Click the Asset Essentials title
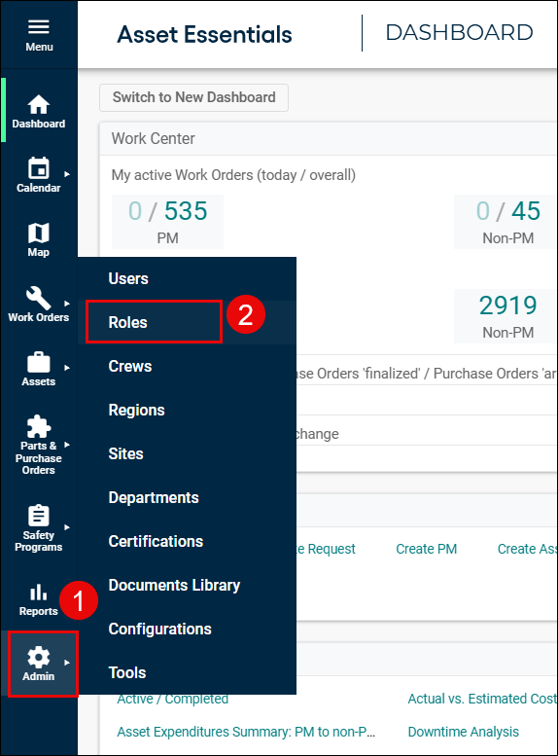 point(205,34)
